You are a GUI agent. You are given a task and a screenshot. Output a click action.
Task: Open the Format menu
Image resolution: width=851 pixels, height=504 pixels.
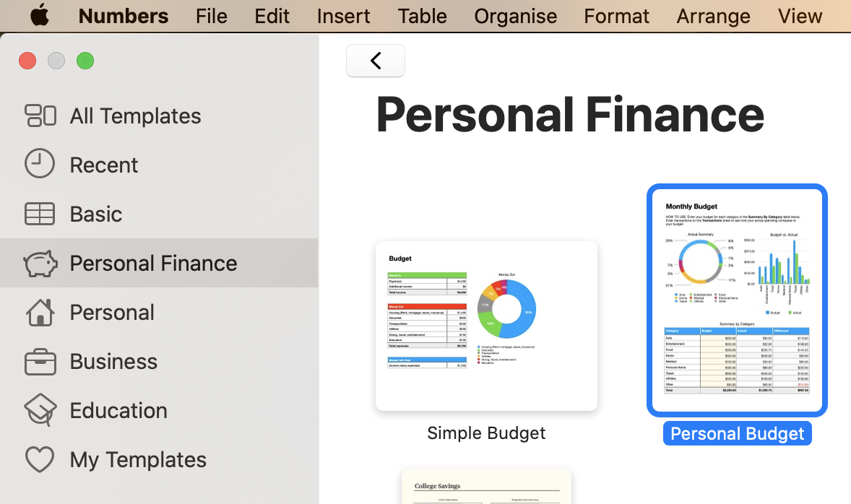tap(616, 16)
